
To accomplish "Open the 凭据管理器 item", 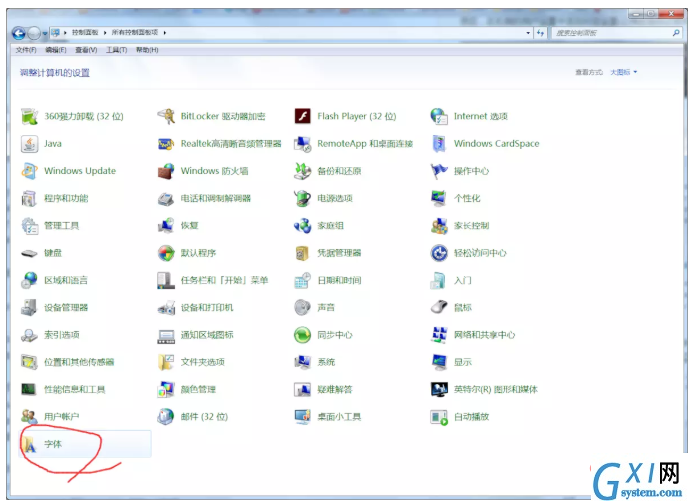I will pos(328,253).
